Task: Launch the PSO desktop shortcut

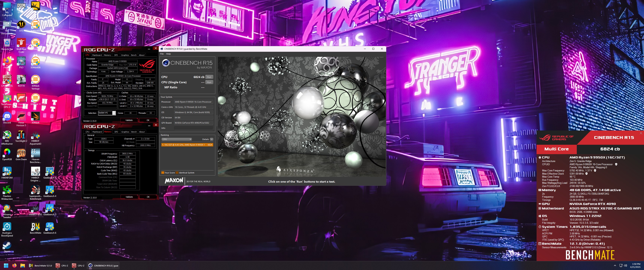Action: coord(21,63)
